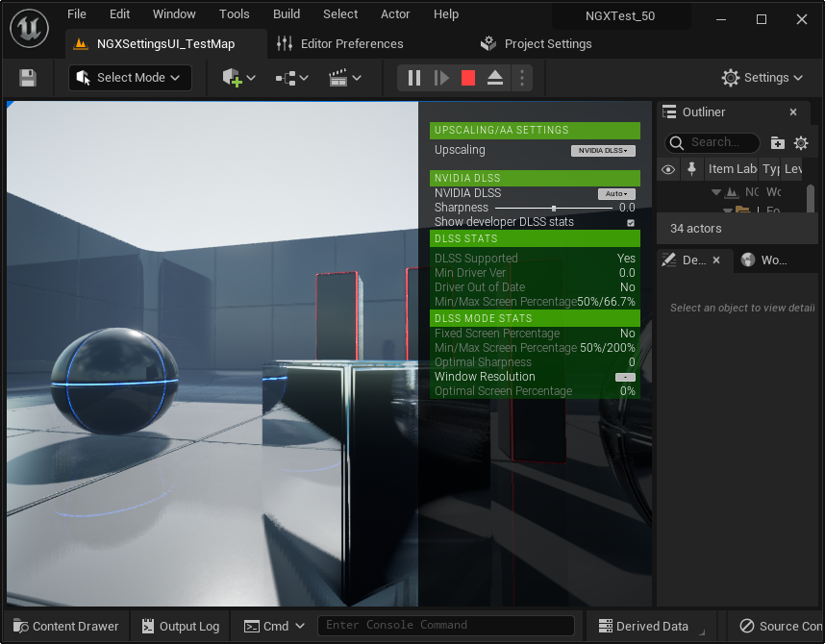Open the Actor menu

(395, 14)
